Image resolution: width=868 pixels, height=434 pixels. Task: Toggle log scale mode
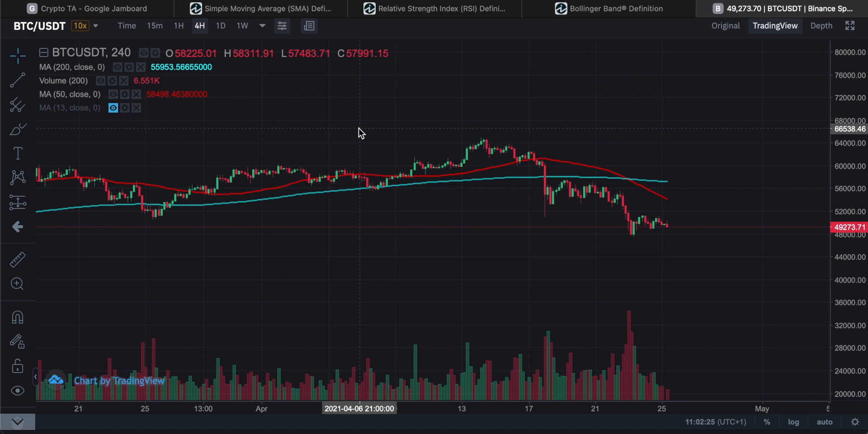point(793,422)
